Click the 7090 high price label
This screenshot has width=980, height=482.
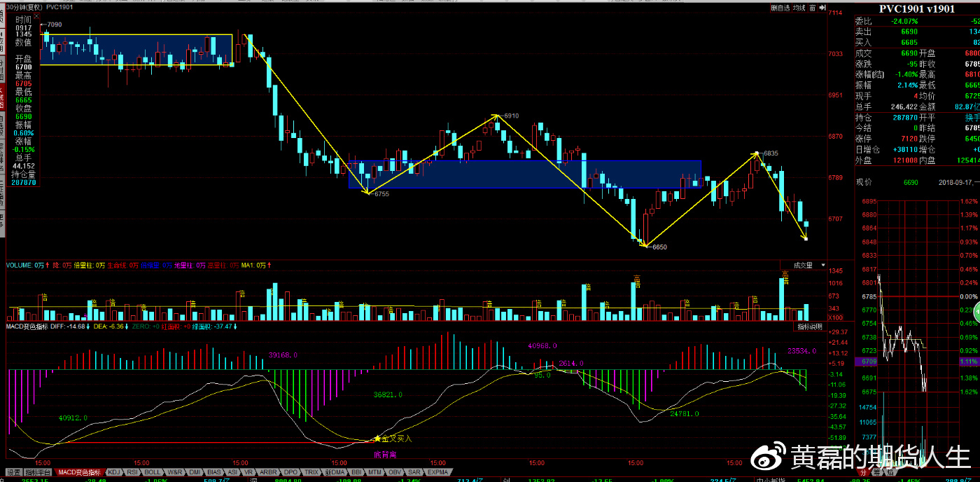(55, 25)
